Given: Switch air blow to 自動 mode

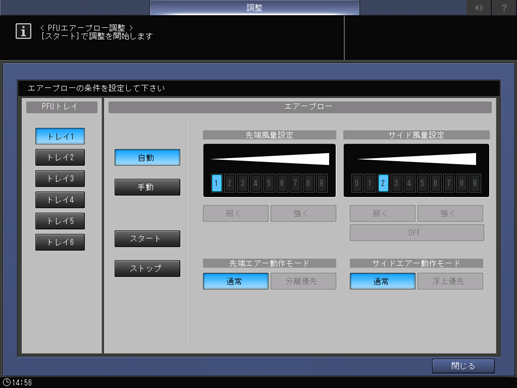Looking at the screenshot, I should pyautogui.click(x=147, y=158).
